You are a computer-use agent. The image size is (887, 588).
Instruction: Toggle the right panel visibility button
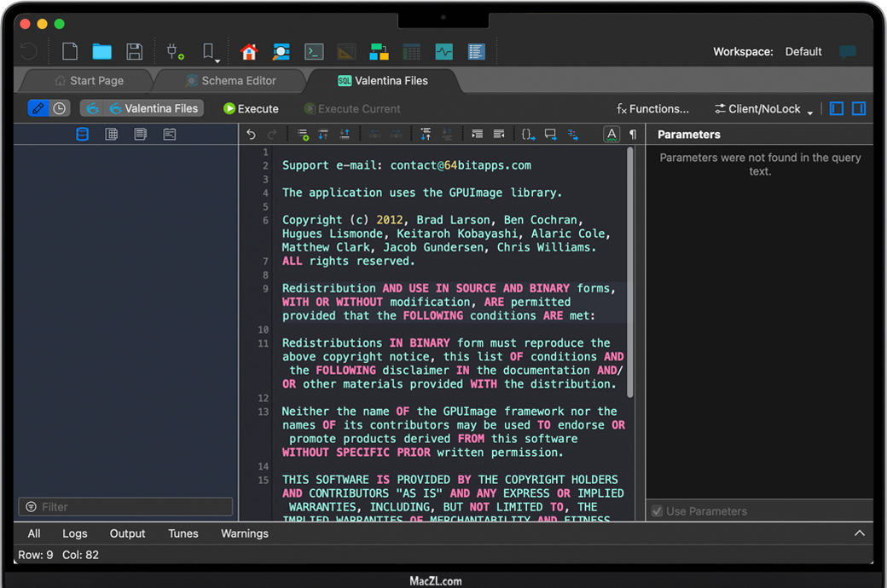[x=859, y=109]
